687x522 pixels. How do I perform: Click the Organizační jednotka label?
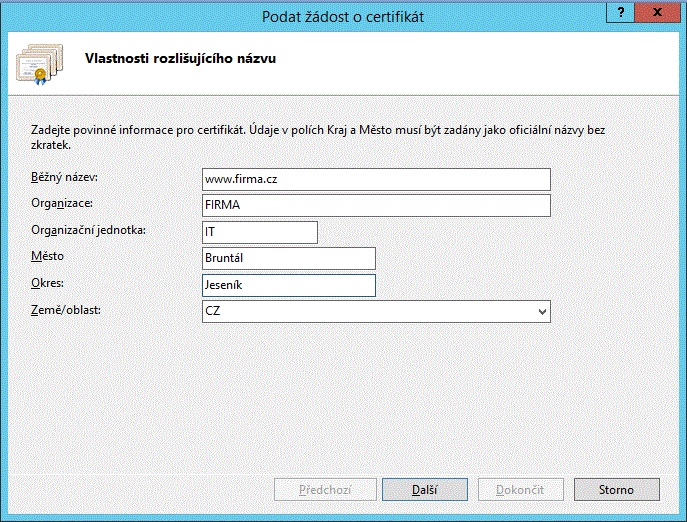[88, 230]
